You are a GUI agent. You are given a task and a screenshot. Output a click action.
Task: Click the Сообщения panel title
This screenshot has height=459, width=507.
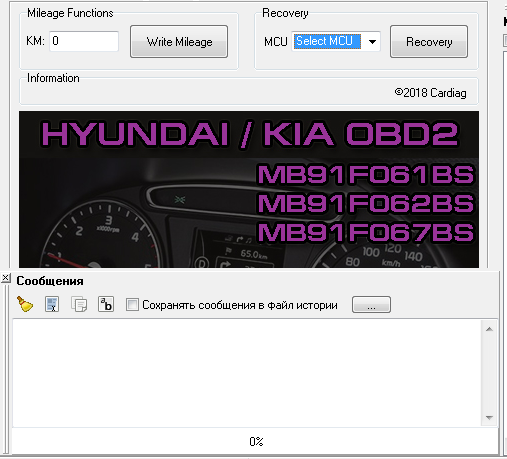point(50,281)
